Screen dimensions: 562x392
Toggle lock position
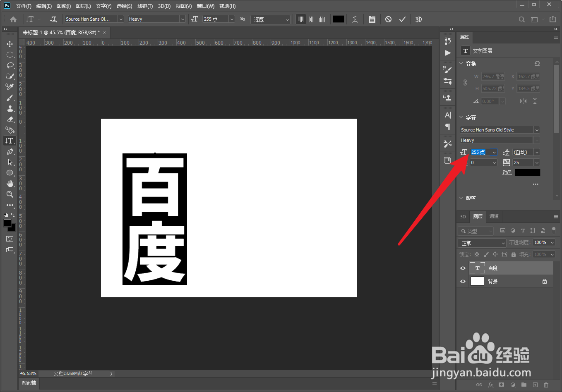click(x=495, y=254)
